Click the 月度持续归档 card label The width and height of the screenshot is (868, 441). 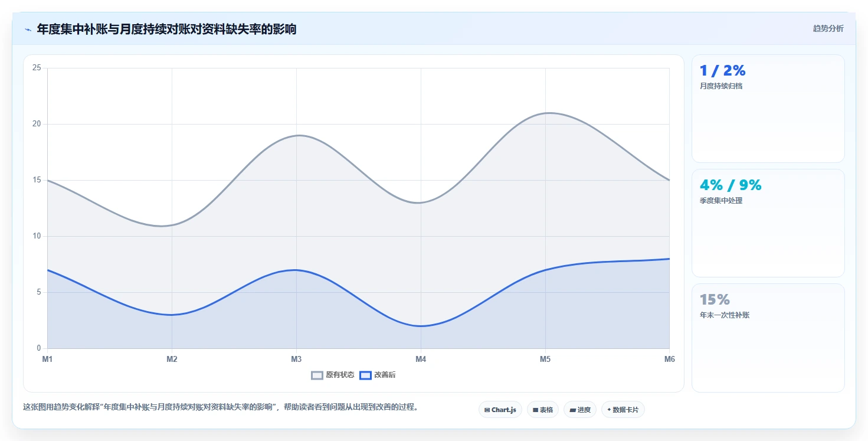point(721,86)
